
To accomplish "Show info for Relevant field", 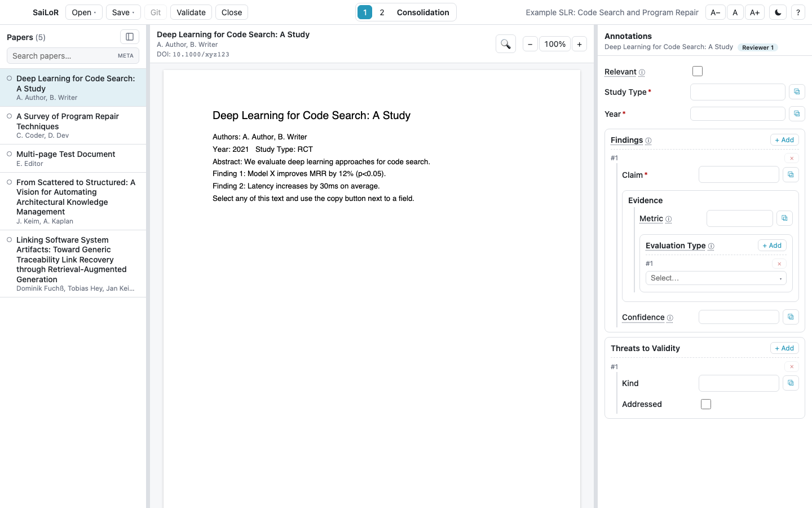I will pyautogui.click(x=642, y=72).
